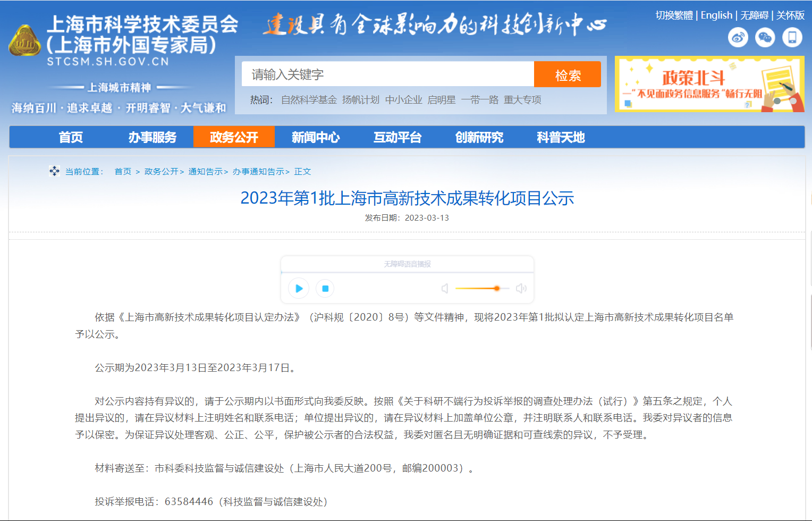Mute via the left speaker icon
This screenshot has width=812, height=521.
click(x=444, y=288)
